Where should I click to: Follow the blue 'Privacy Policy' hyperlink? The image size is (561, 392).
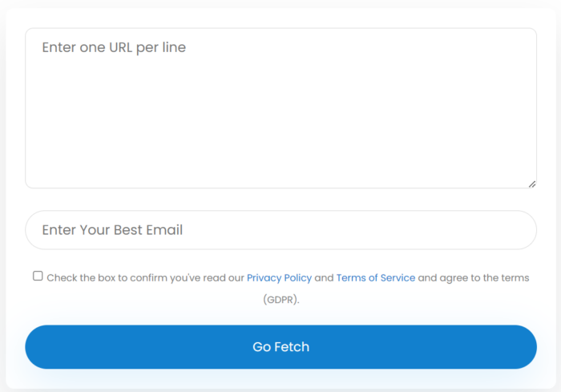pyautogui.click(x=279, y=278)
